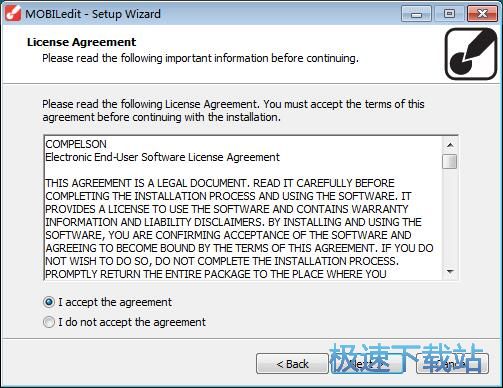Maximize the Setup Wizard window
Screen dimensions: 503x388
pos(449,14)
